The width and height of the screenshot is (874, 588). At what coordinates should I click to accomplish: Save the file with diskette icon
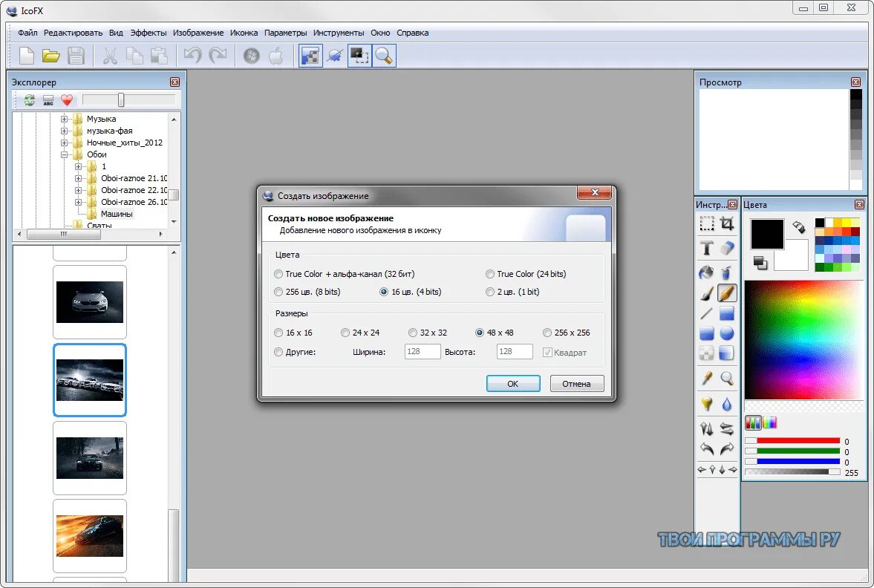pyautogui.click(x=76, y=56)
